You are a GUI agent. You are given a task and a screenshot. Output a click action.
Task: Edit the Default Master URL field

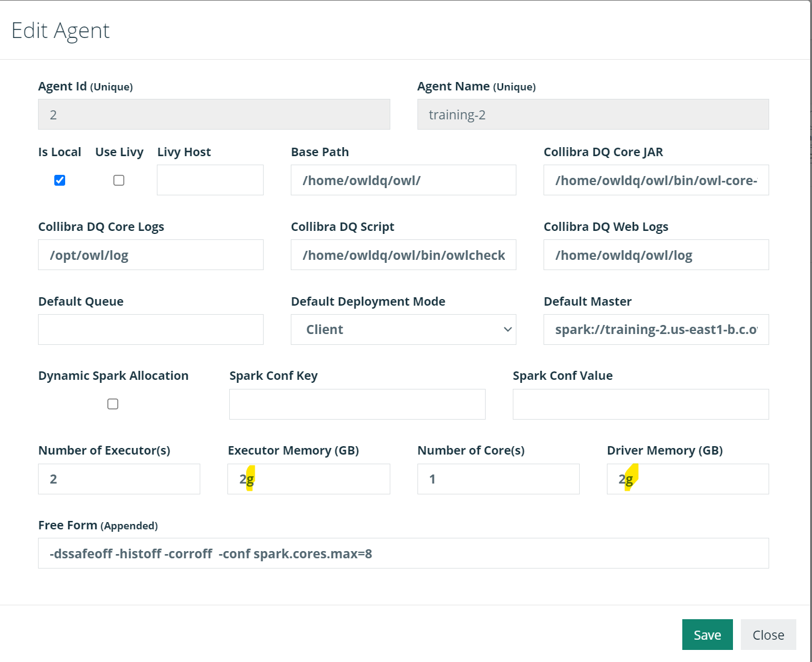click(x=656, y=329)
